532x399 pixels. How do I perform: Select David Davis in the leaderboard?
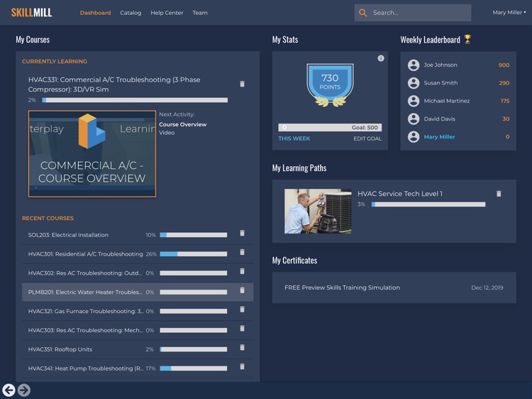click(x=440, y=119)
